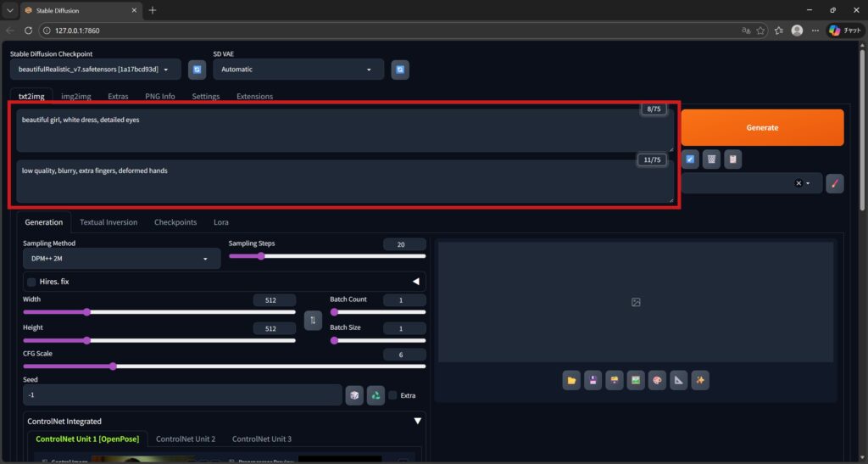Open the Lora tab
This screenshot has height=464, width=868.
click(220, 222)
